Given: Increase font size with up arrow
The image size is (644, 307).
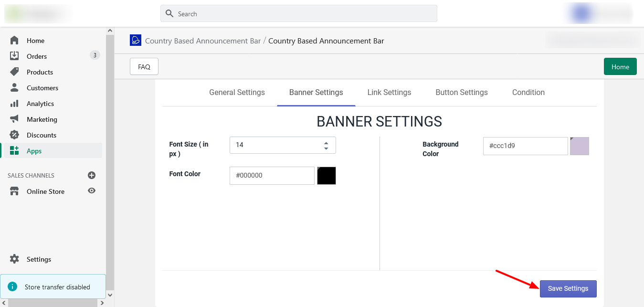Looking at the screenshot, I should click(326, 143).
